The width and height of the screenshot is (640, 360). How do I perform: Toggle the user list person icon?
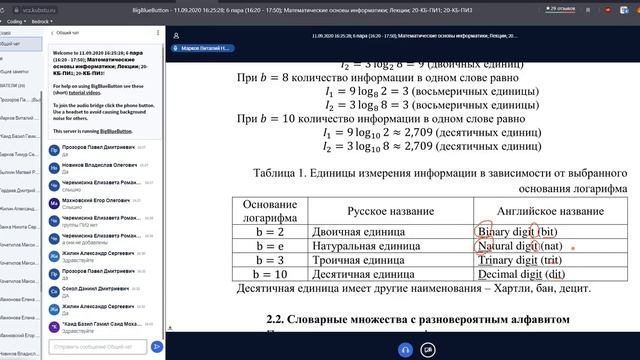[176, 36]
